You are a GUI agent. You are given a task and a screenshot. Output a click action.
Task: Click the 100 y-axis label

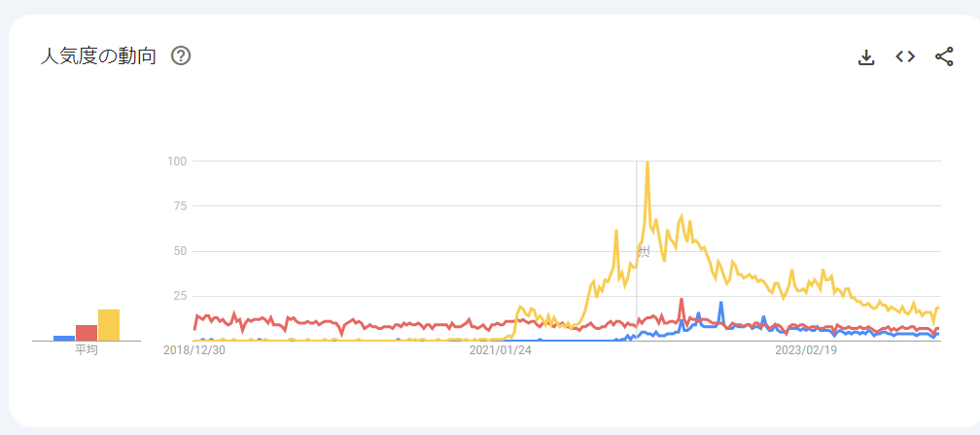point(177,161)
